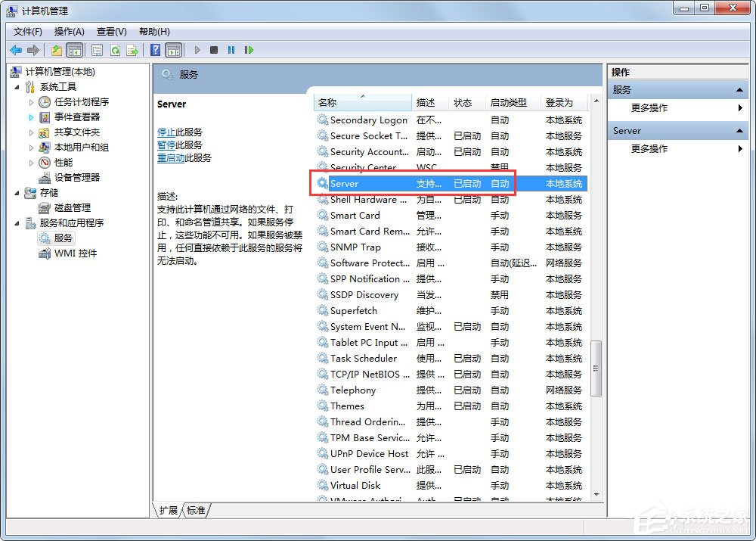Viewport: 756px width, 541px height.
Task: Switch to the 标准 tab
Action: click(x=196, y=511)
